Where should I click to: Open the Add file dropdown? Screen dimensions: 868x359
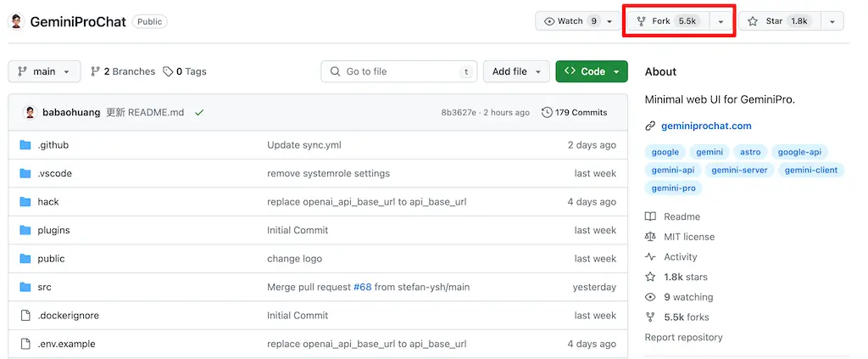point(516,71)
